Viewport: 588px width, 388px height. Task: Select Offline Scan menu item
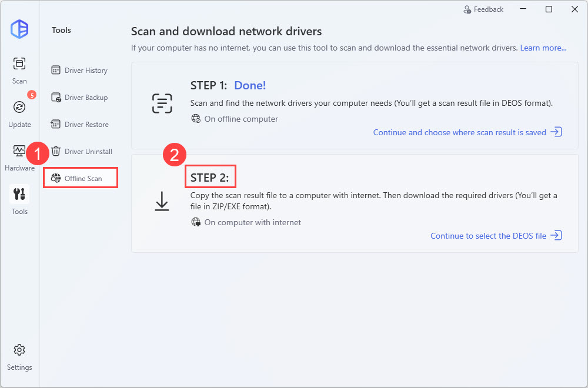pos(81,178)
